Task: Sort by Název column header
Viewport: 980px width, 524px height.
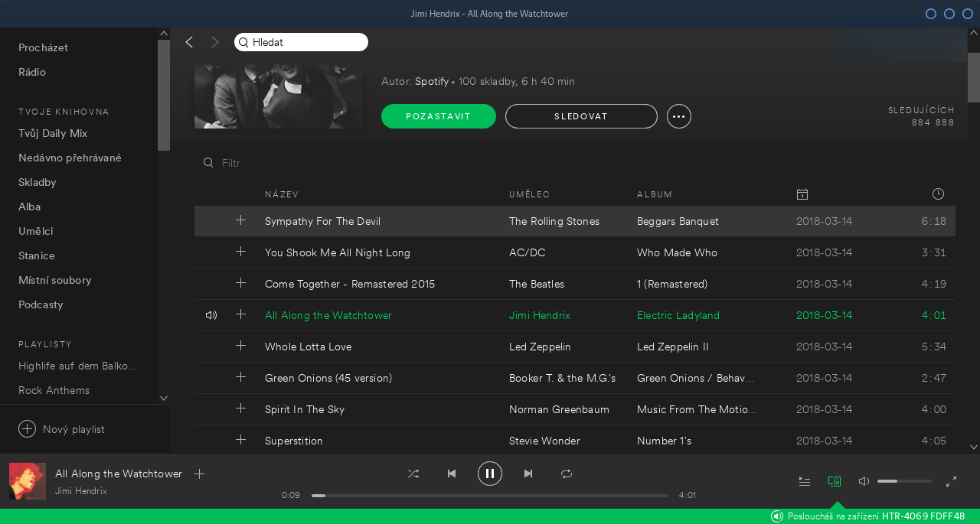Action: point(282,194)
